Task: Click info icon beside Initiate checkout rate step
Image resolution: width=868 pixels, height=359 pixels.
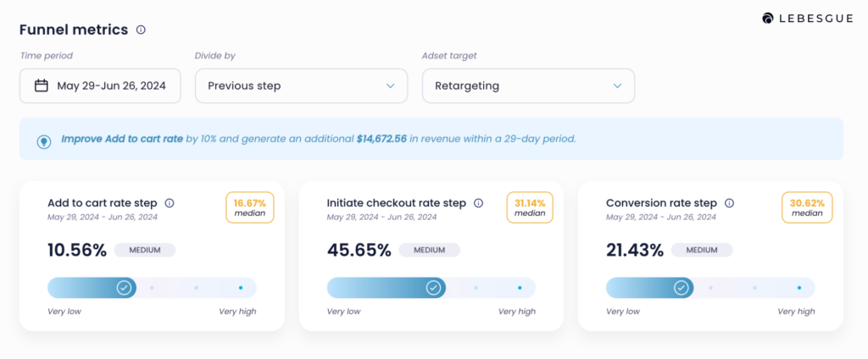Action: [x=478, y=203]
